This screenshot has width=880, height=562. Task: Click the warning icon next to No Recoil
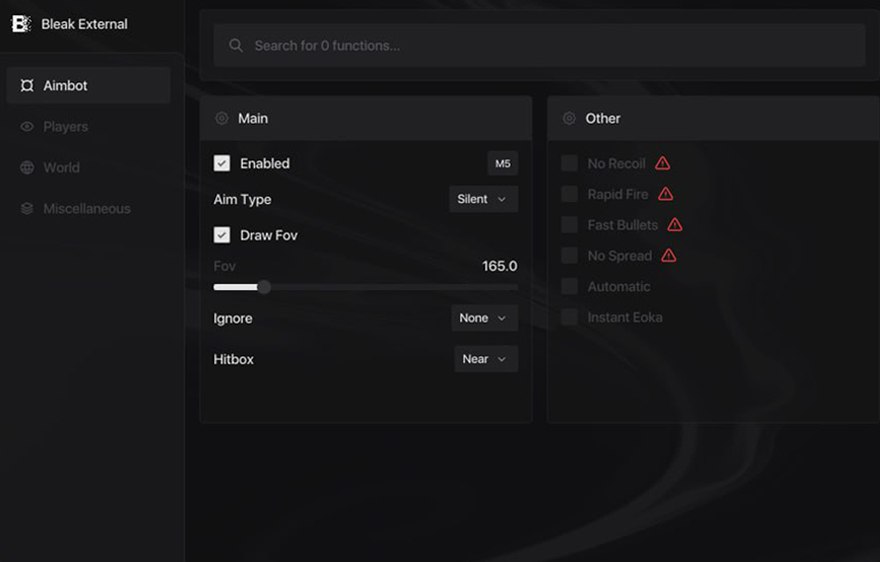[662, 164]
